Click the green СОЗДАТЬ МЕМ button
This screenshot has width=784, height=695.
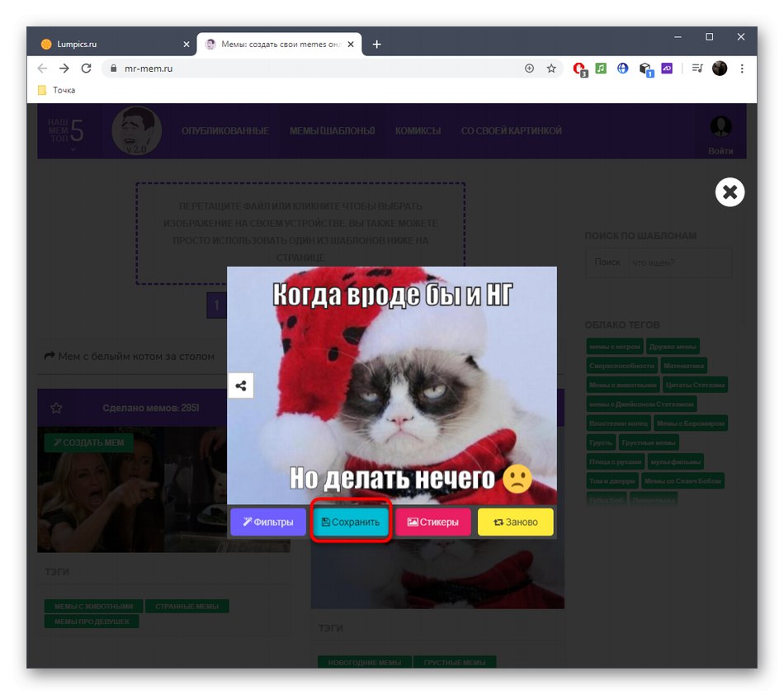(89, 442)
